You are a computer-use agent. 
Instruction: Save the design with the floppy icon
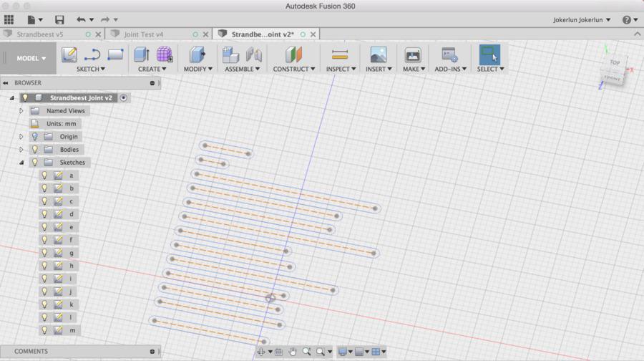tap(59, 19)
